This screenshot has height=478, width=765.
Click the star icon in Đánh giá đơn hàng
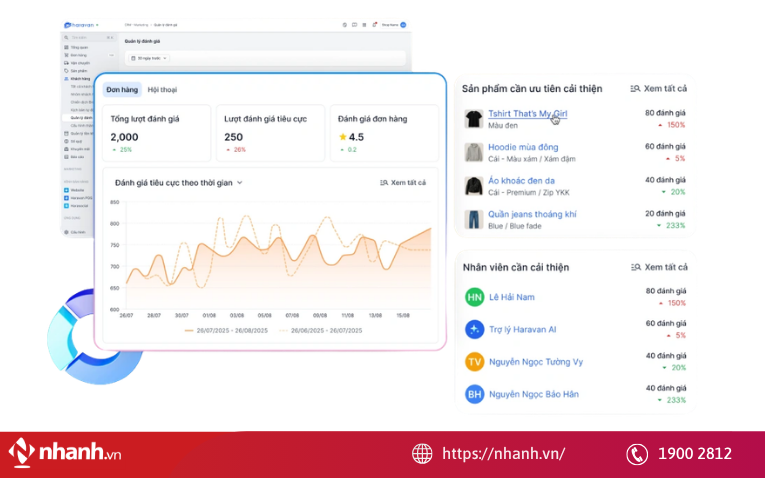point(343,137)
